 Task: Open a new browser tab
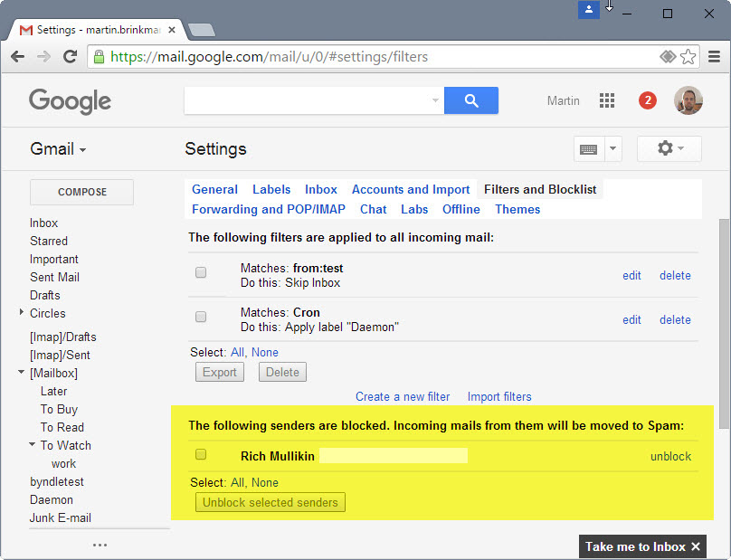tap(202, 30)
